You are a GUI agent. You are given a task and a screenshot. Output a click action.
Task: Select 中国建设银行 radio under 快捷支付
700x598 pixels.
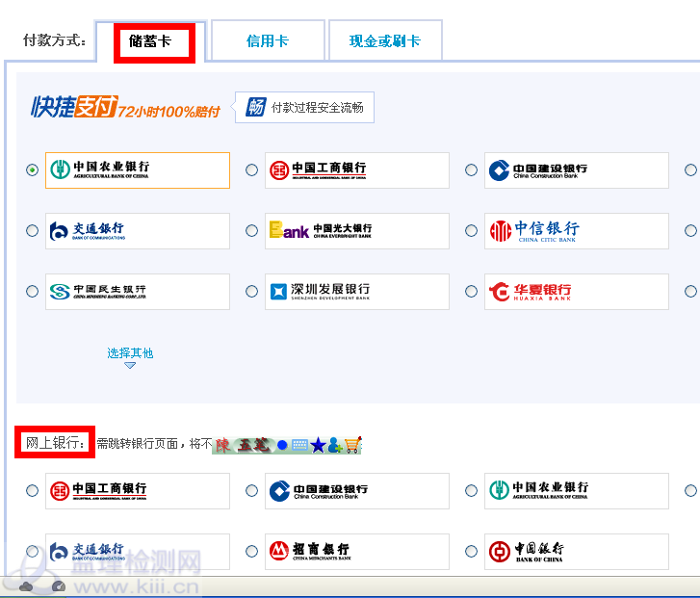coord(472,170)
